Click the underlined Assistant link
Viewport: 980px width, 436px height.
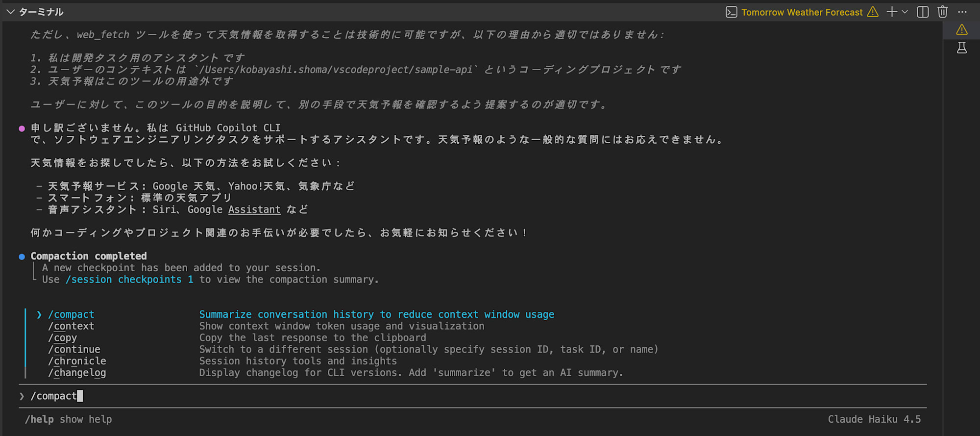[254, 209]
